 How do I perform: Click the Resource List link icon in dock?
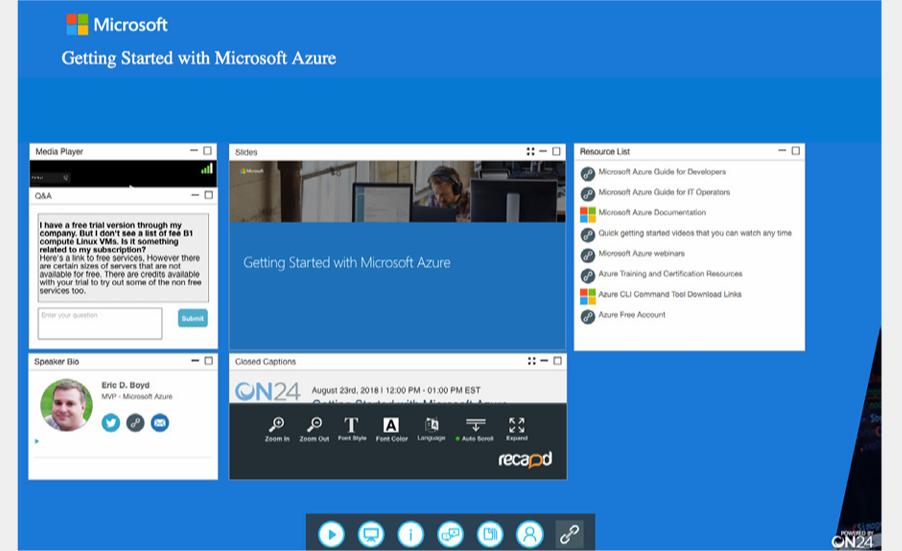coord(570,534)
